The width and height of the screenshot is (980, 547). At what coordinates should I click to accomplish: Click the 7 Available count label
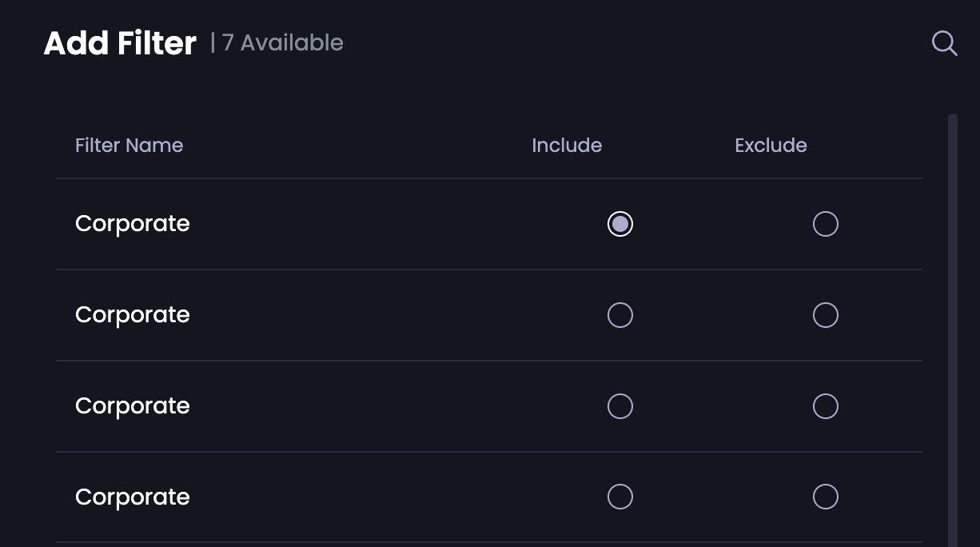click(283, 43)
